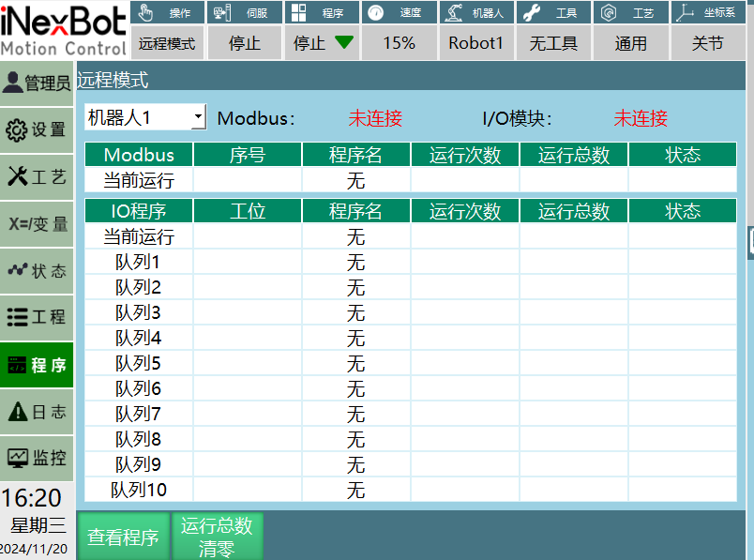Screen dimensions: 754x560
Task: Switch to the 工程 project tab
Action: pos(37,317)
